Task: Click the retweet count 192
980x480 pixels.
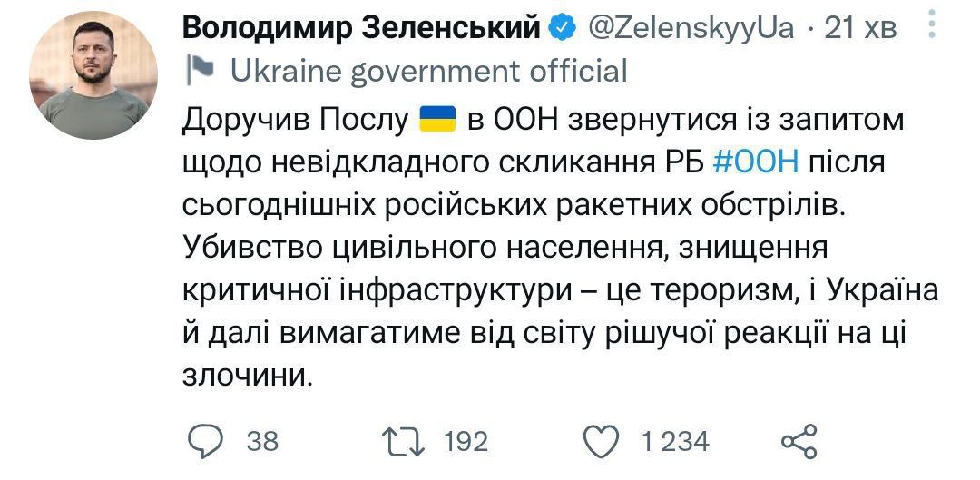Action: 465,442
